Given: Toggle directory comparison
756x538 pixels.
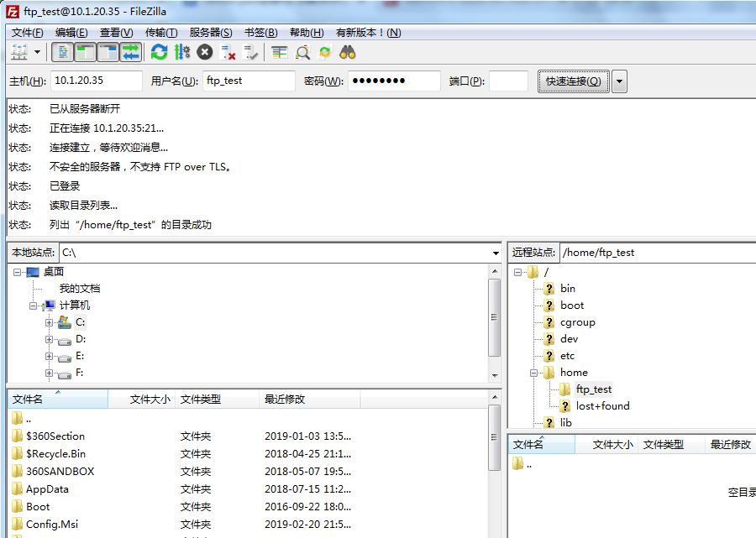Looking at the screenshot, I should (x=302, y=52).
